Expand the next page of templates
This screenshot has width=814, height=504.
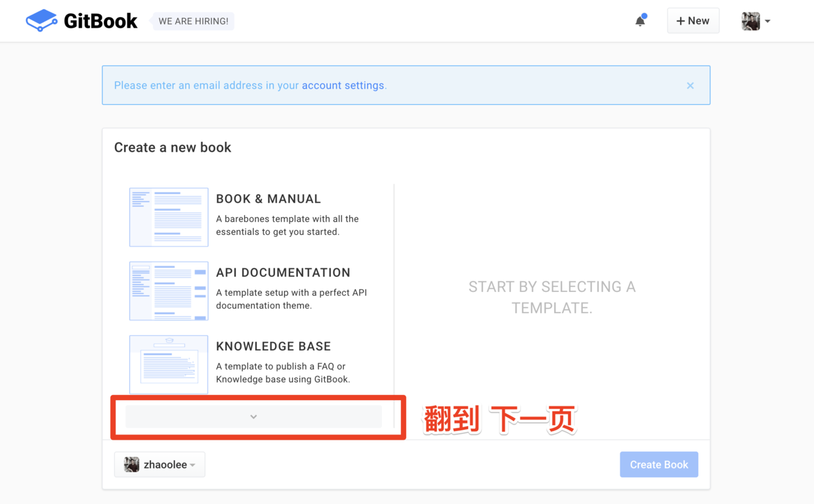pos(253,416)
